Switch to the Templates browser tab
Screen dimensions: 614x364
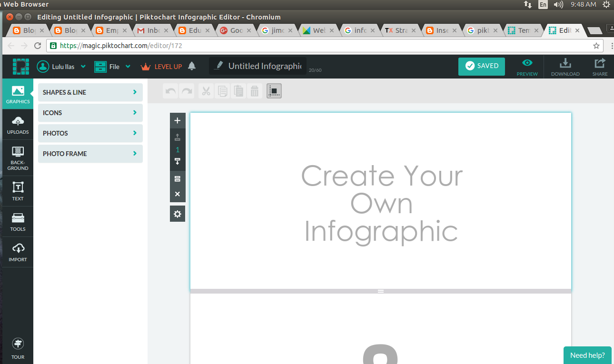pos(522,30)
